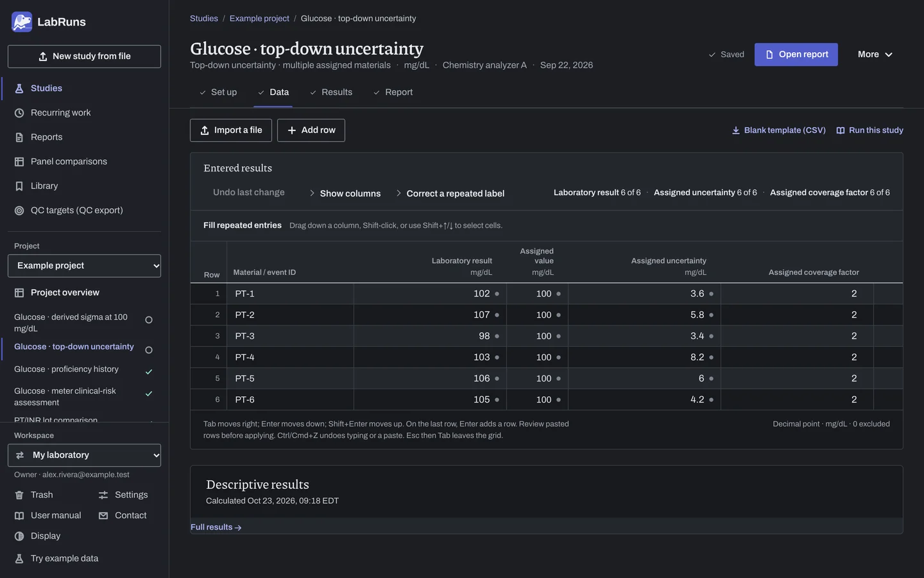Click the Open report button

(796, 55)
